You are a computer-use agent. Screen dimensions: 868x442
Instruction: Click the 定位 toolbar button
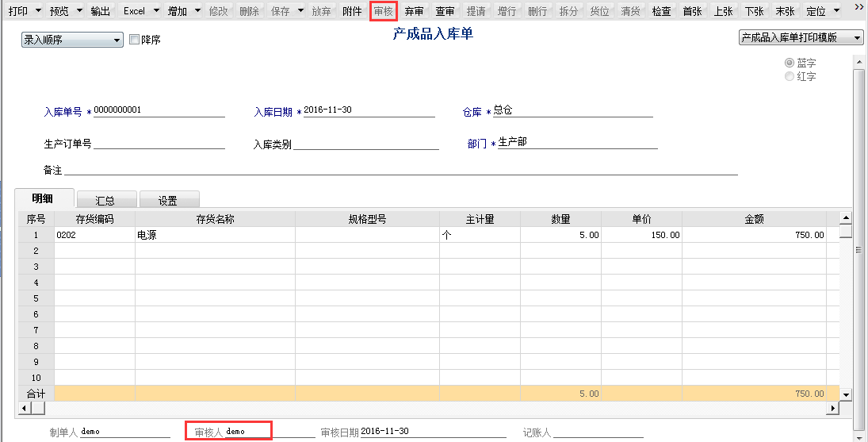(816, 11)
